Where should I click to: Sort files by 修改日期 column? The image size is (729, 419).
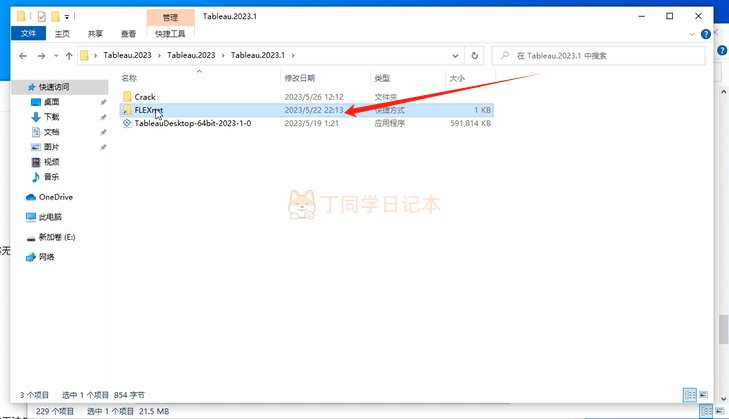pyautogui.click(x=325, y=78)
